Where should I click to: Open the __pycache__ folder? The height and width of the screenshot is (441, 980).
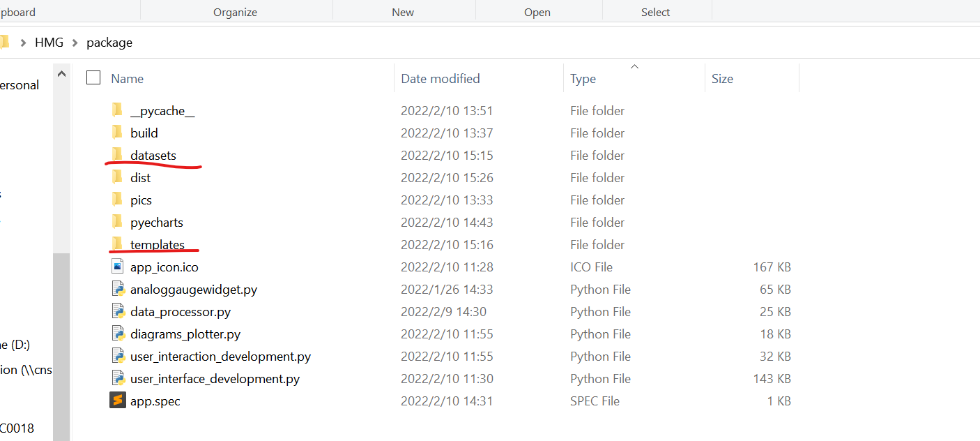162,110
